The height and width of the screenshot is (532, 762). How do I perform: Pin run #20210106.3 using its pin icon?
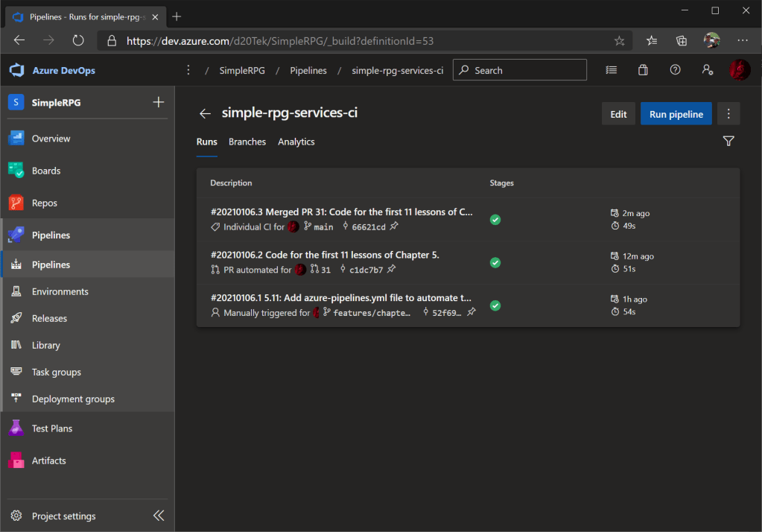394,227
